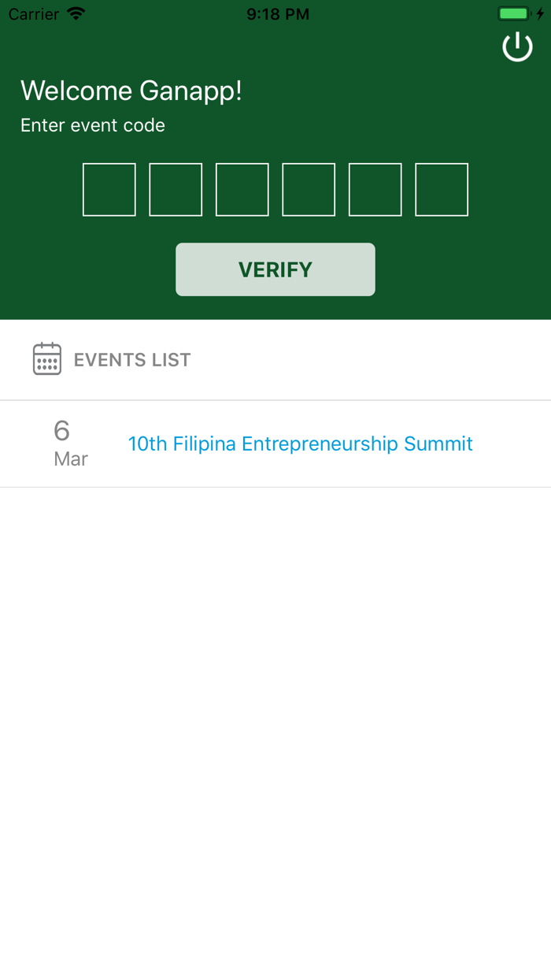Click the calendar icon beside EVENTS LIST
Viewport: 551px width, 980px height.
tap(47, 358)
